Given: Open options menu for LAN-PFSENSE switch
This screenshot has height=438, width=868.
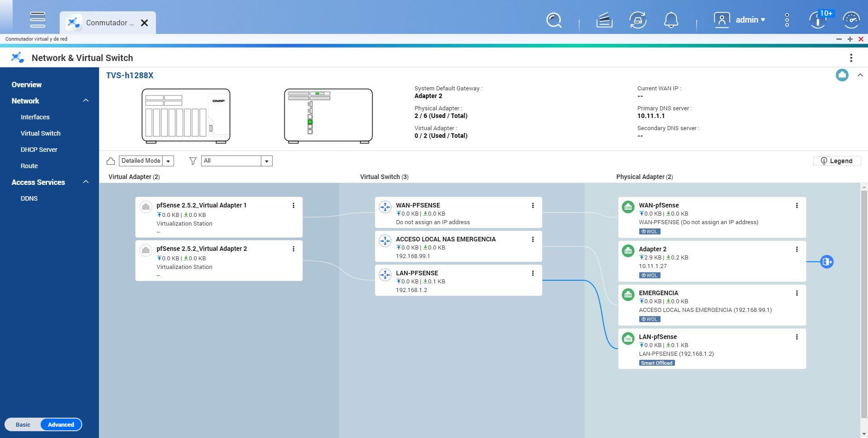Looking at the screenshot, I should pos(533,273).
